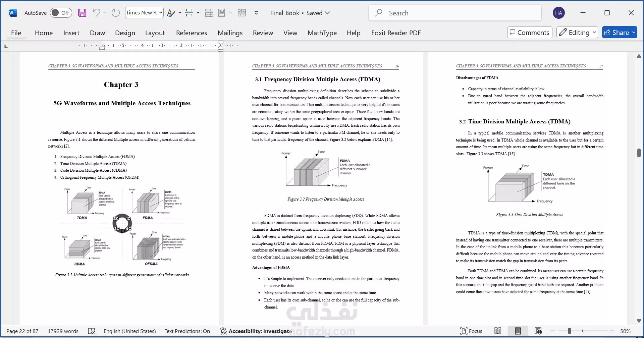Expand the Undo history dropdown arrow
This screenshot has width=644, height=338.
[105, 13]
